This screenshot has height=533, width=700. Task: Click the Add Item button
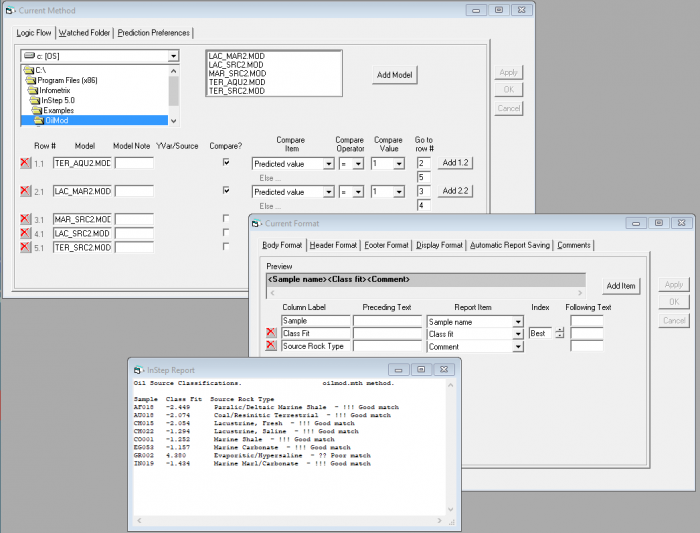pos(621,286)
